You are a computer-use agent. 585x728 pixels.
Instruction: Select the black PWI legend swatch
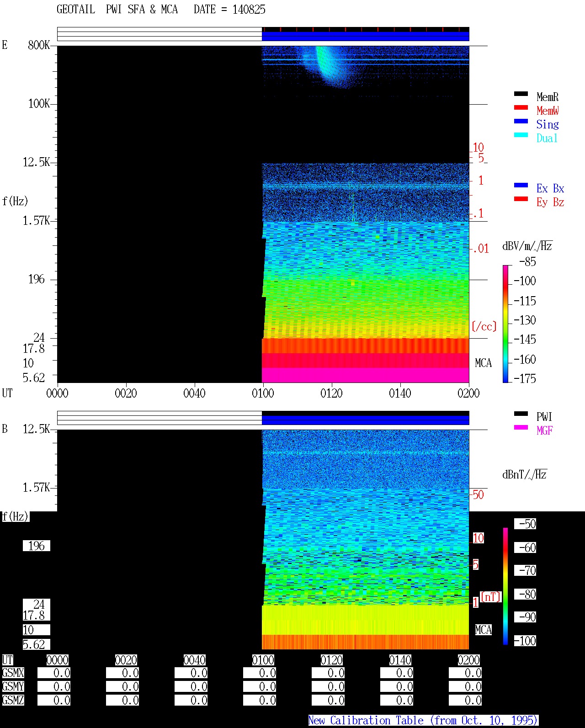tap(521, 414)
